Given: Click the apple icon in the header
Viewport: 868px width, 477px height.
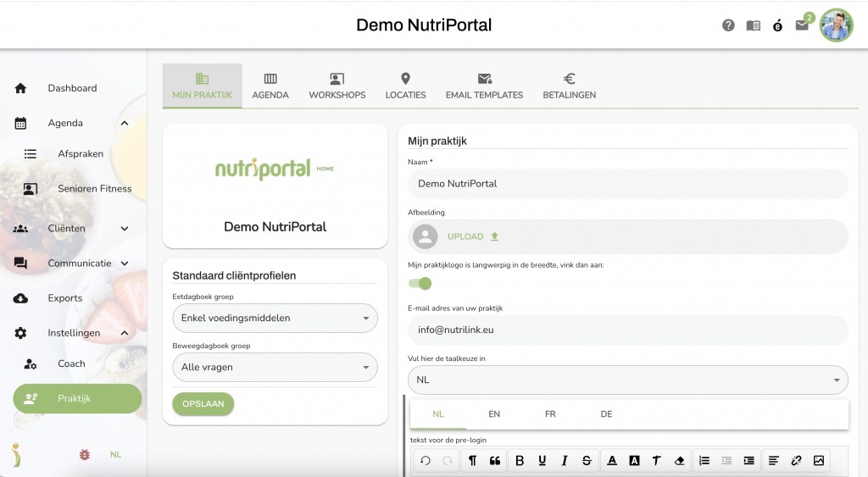Looking at the screenshot, I should 777,25.
